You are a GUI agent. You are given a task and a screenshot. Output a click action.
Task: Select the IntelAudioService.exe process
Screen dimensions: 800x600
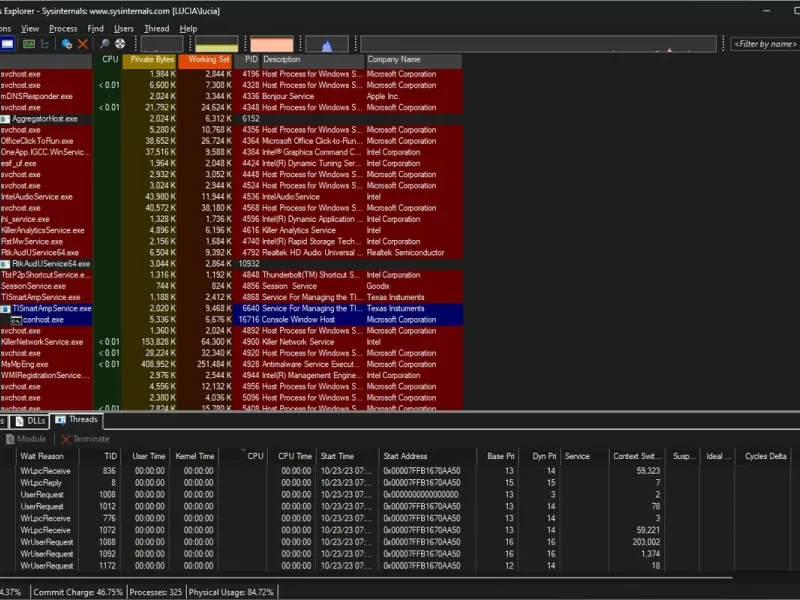tap(231, 197)
